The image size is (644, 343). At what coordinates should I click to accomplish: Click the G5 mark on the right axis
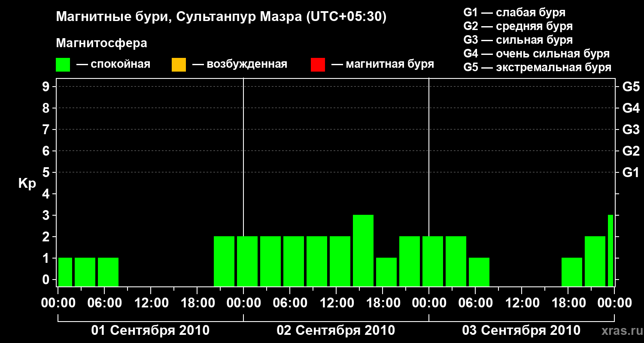tap(631, 87)
